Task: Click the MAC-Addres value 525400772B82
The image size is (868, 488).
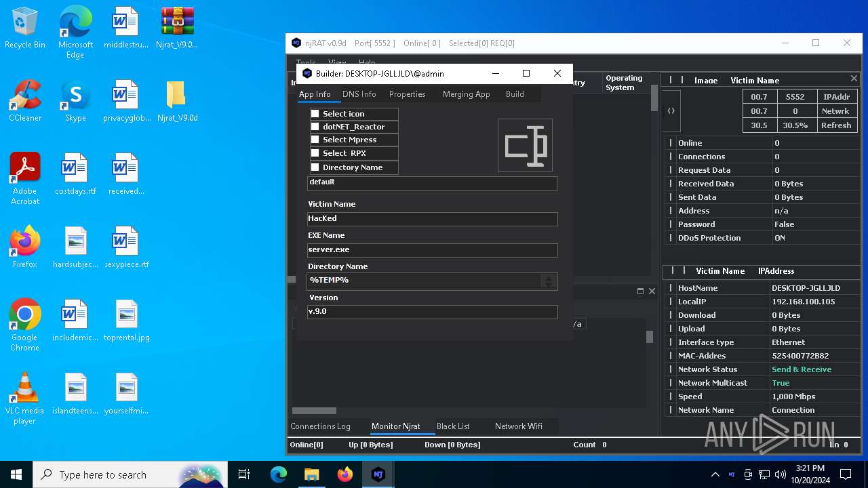Action: point(800,356)
